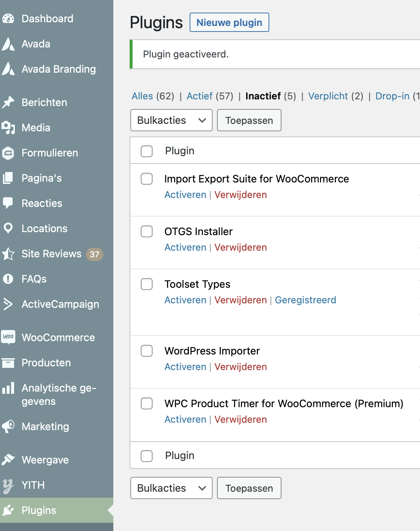Filter plugins by Alles
420x531 pixels.
click(142, 96)
